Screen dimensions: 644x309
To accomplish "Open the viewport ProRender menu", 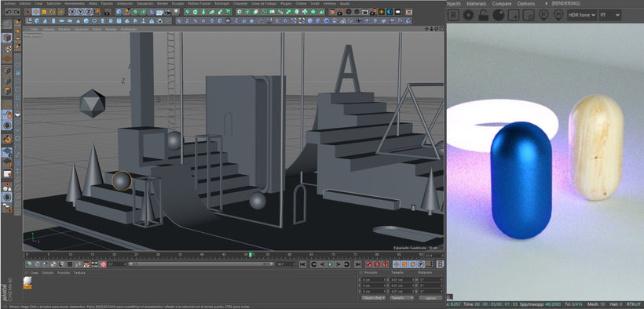I will (129, 29).
